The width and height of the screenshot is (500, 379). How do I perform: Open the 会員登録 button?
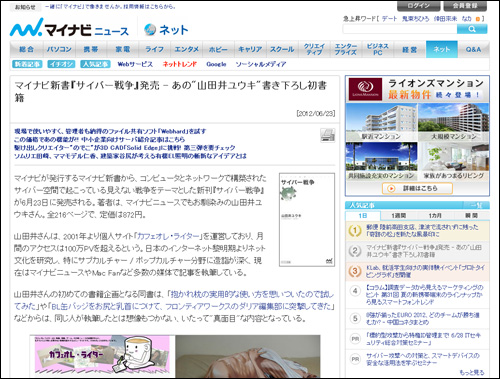(465, 6)
